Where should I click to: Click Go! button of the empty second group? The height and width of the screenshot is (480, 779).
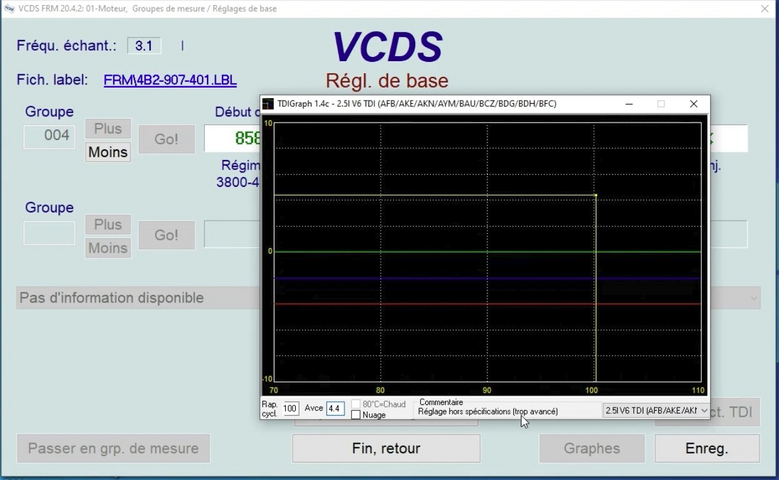pyautogui.click(x=166, y=235)
